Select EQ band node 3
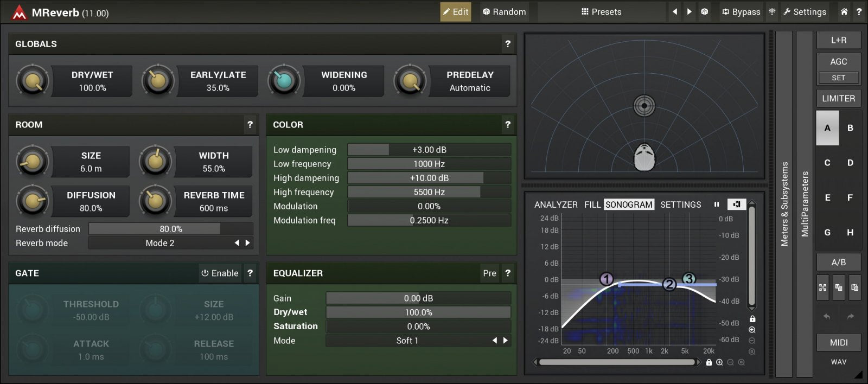 (x=689, y=279)
